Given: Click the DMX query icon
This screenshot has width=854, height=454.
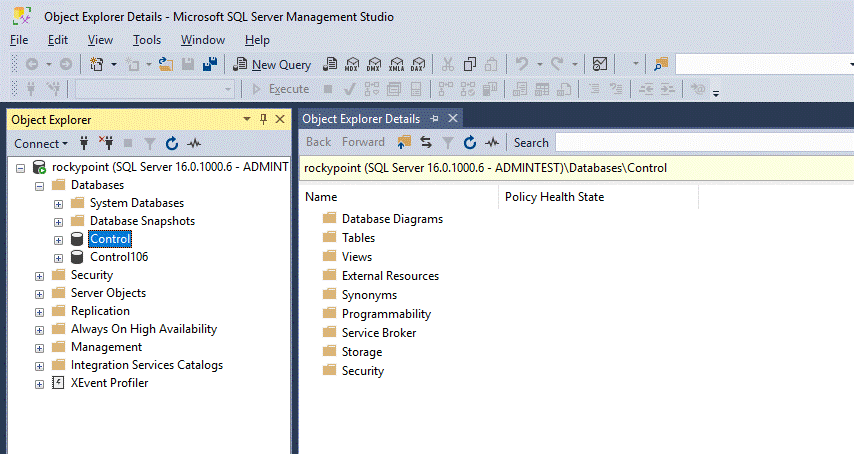Looking at the screenshot, I should coord(374,64).
